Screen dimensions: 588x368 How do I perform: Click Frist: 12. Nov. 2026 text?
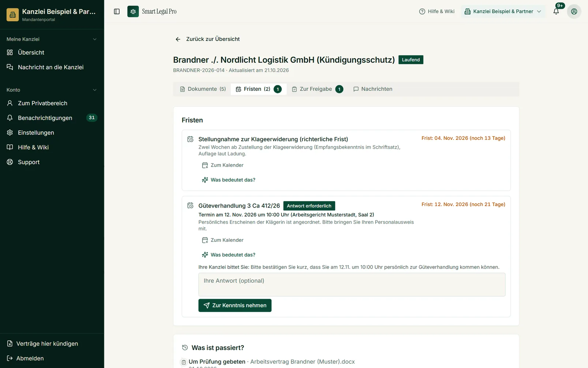pyautogui.click(x=463, y=204)
